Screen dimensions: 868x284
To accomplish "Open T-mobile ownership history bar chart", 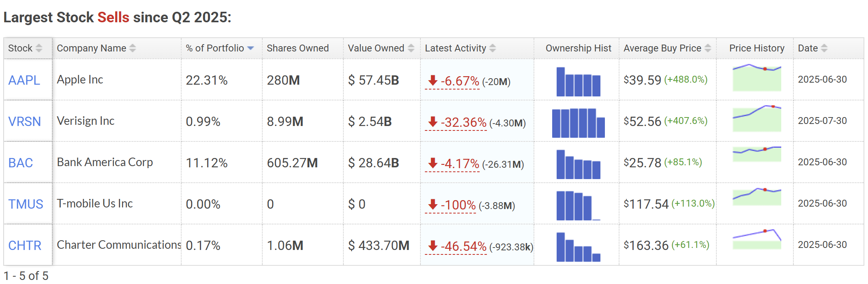I will 578,205.
